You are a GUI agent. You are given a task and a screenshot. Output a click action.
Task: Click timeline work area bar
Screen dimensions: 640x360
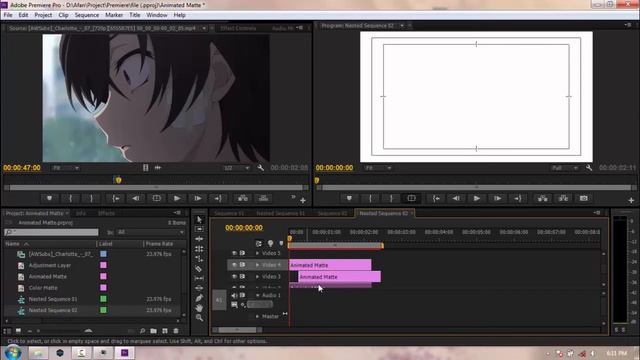[336, 245]
